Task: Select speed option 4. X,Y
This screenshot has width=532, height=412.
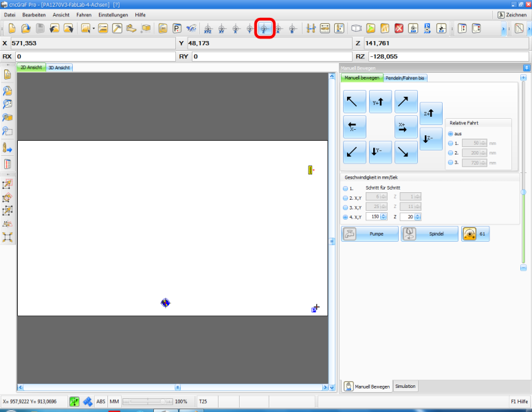Action: pyautogui.click(x=346, y=217)
